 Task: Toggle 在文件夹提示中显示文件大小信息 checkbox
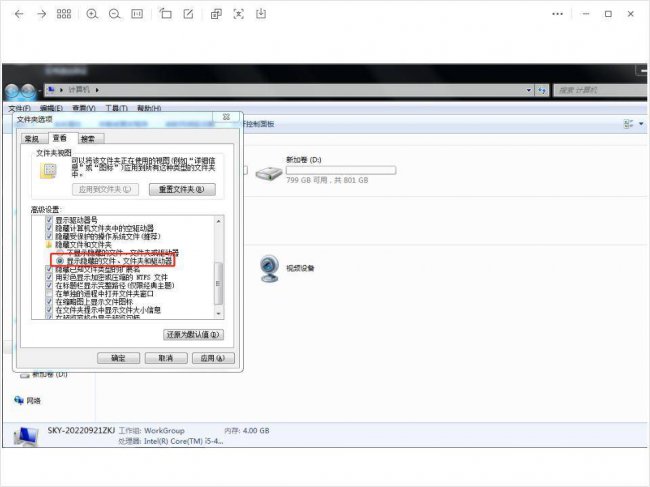(49, 310)
